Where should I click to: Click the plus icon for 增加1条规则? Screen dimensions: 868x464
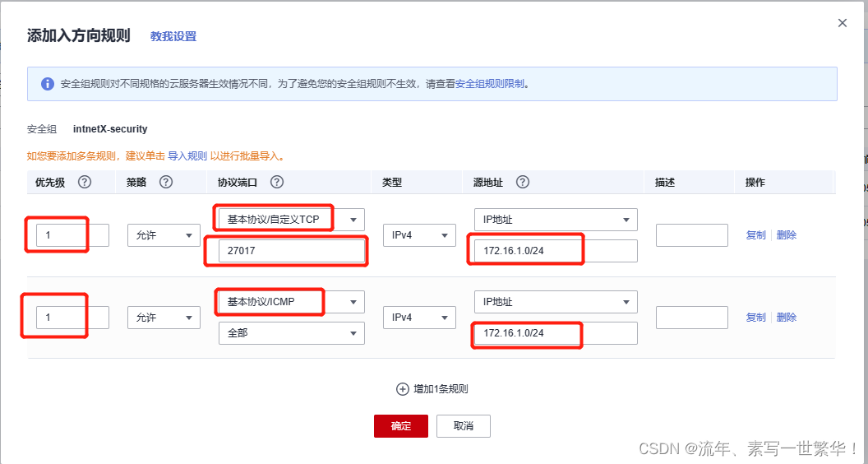[403, 389]
